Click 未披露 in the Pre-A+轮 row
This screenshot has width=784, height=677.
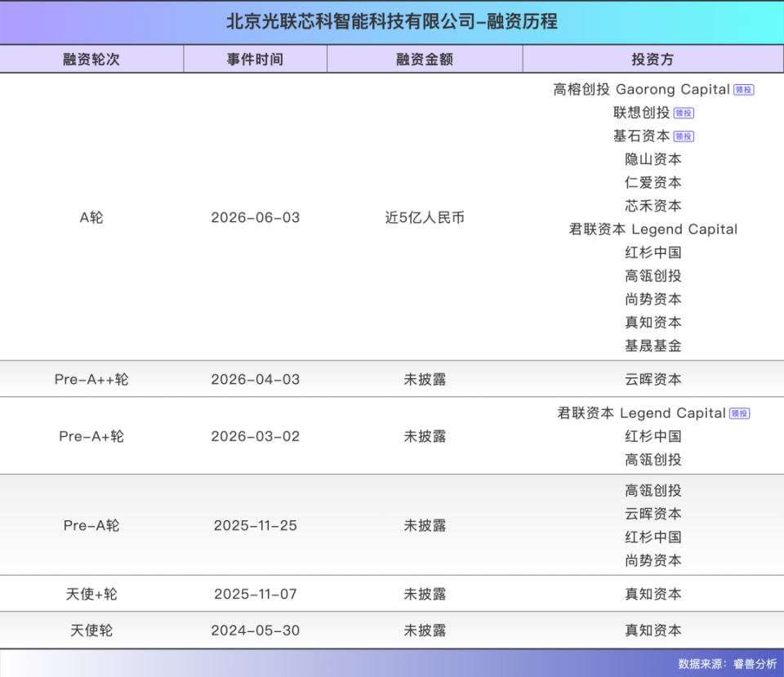click(x=425, y=437)
